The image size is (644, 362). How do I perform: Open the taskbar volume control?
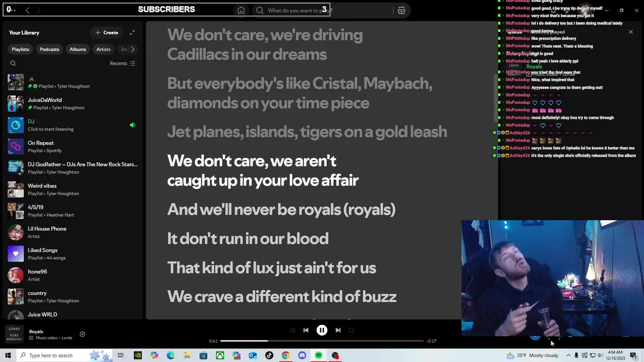coord(600,355)
